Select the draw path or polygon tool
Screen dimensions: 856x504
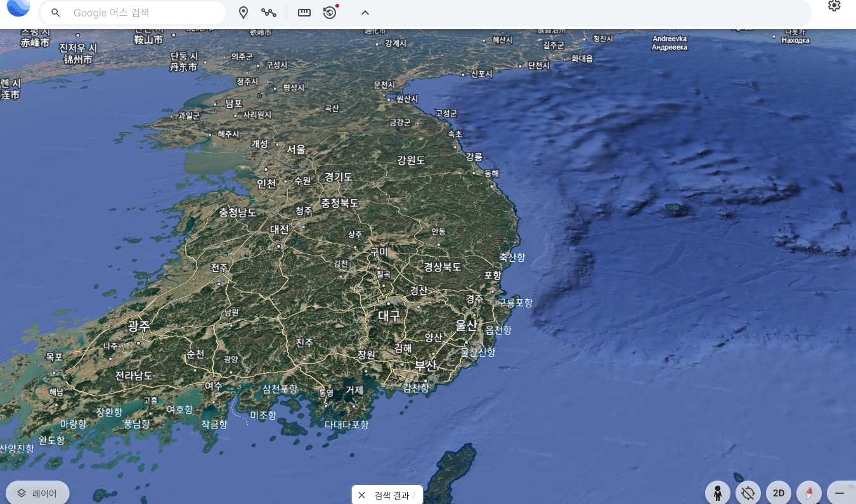point(269,13)
